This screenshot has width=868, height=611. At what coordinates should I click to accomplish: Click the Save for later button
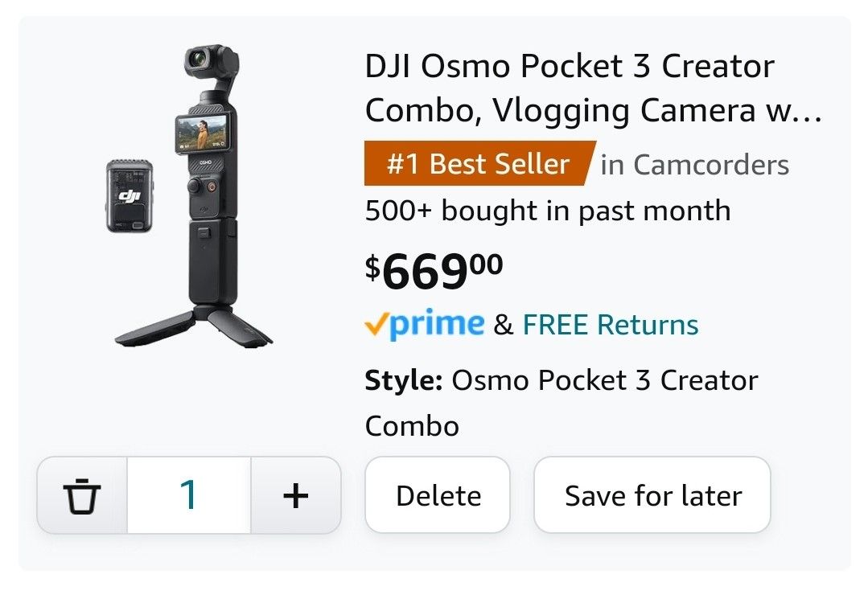652,495
